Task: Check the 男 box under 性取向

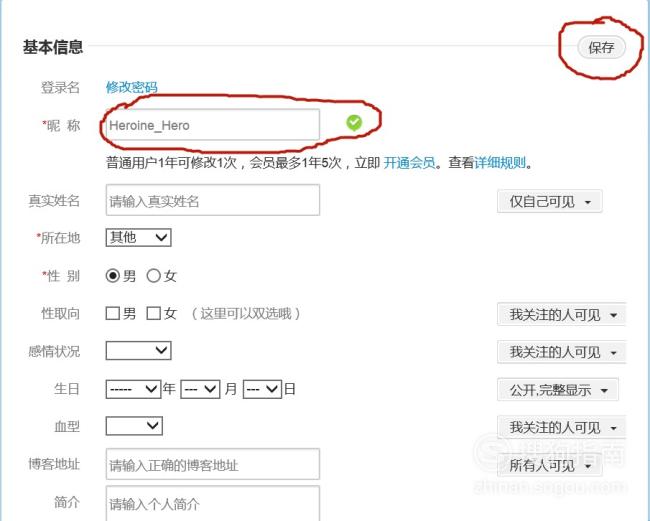Action: (113, 313)
